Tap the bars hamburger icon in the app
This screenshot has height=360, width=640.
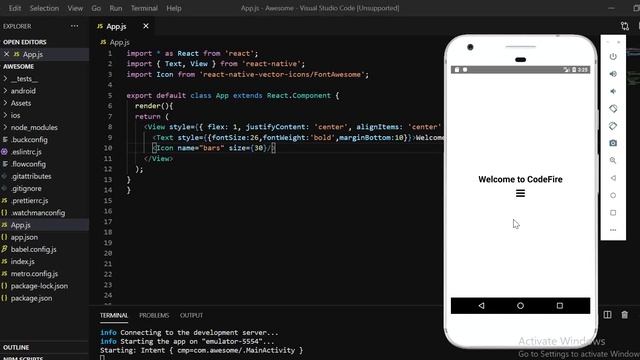[520, 193]
